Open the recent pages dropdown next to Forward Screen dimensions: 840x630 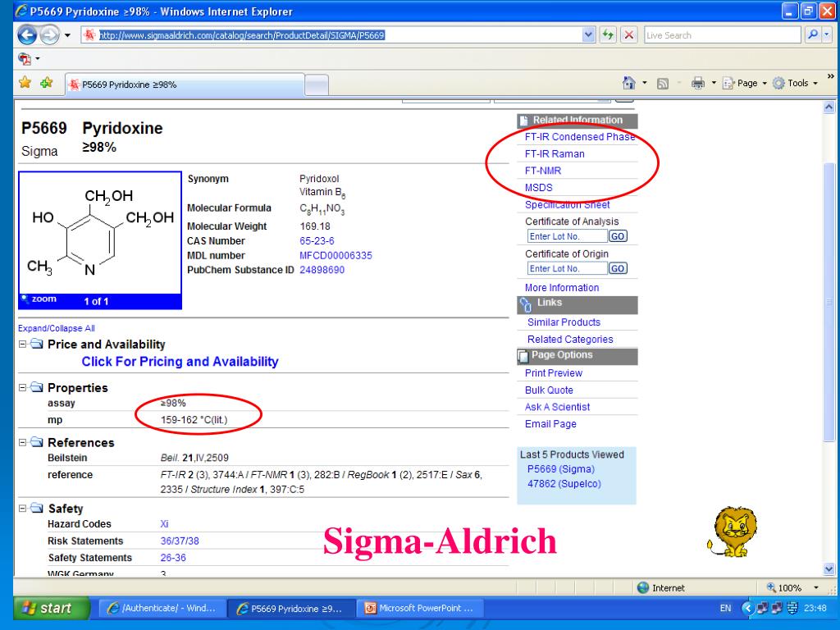(67, 35)
